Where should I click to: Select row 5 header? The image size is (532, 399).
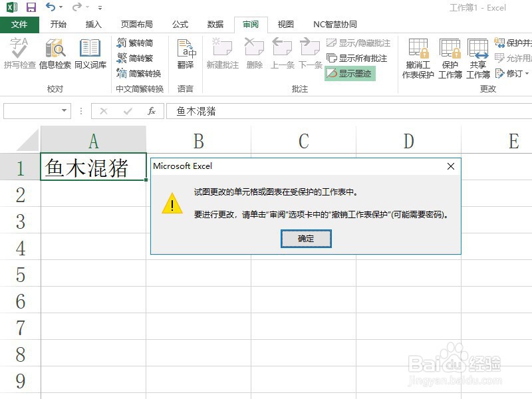click(21, 273)
